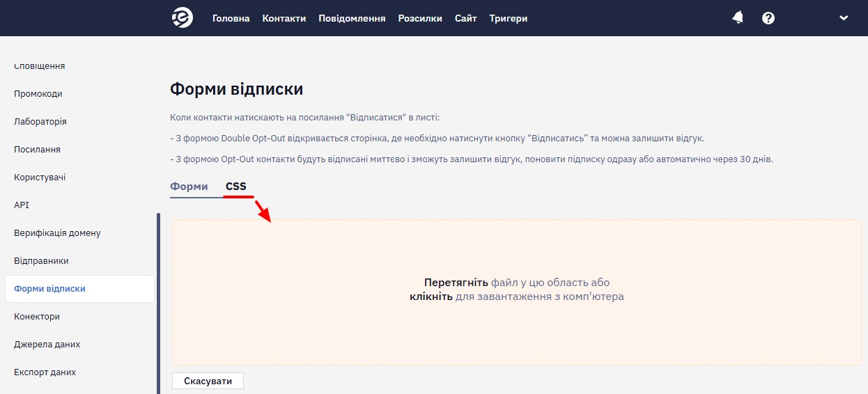Open the notifications bell icon

[x=738, y=18]
